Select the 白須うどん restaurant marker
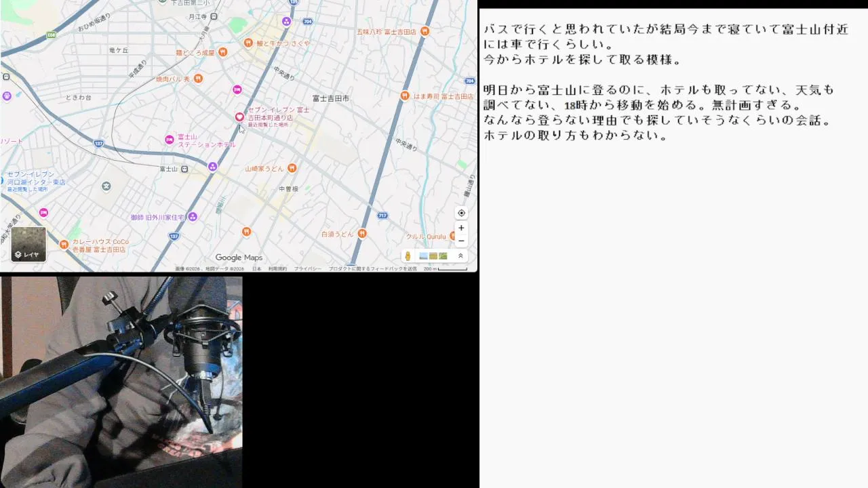Image resolution: width=868 pixels, height=488 pixels. coord(362,234)
